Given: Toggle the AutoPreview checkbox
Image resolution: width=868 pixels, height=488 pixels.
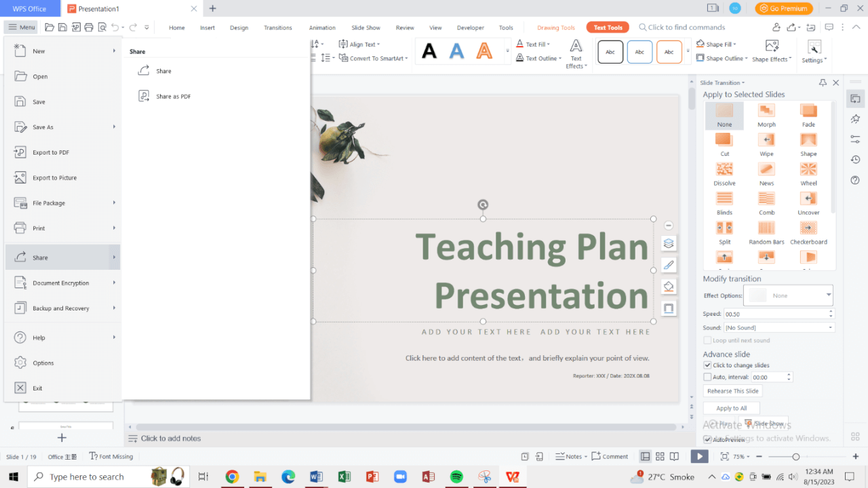Looking at the screenshot, I should 708,440.
